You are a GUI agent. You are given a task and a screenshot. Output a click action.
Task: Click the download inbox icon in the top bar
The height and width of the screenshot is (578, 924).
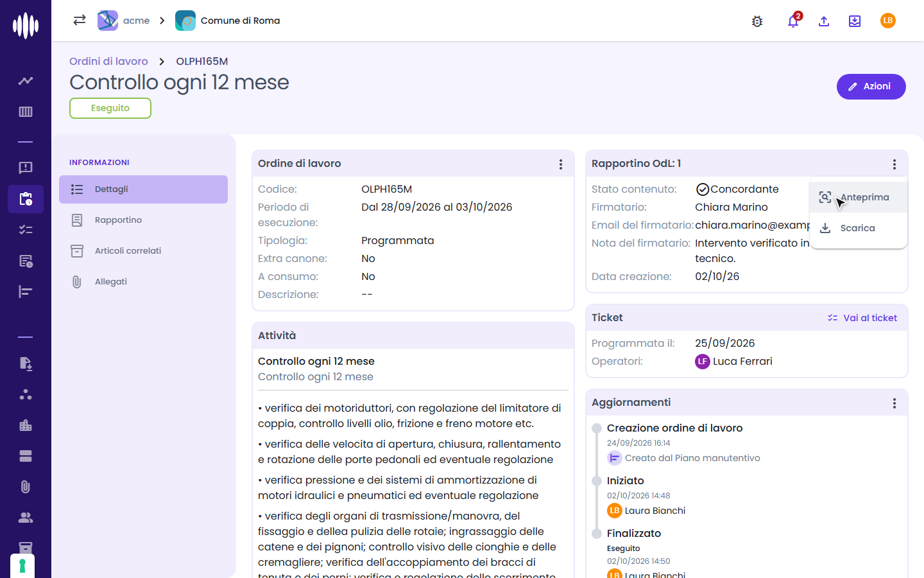(855, 21)
